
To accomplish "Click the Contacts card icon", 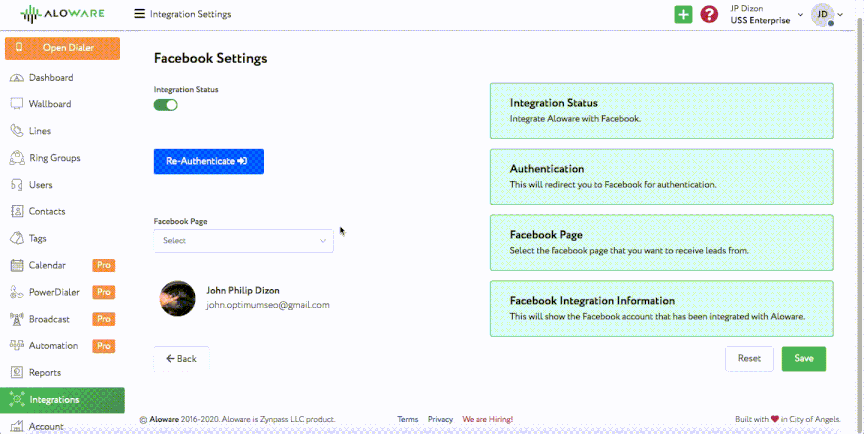I will point(17,211).
